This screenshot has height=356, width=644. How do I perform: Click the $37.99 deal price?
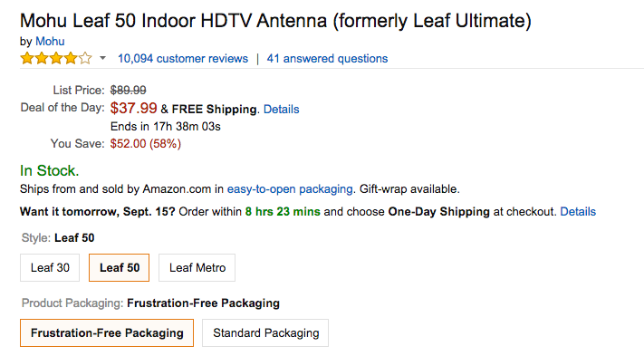point(133,108)
